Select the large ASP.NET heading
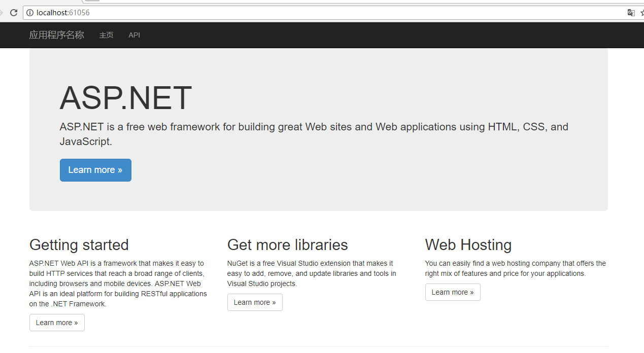The height and width of the screenshot is (353, 644). point(126,98)
